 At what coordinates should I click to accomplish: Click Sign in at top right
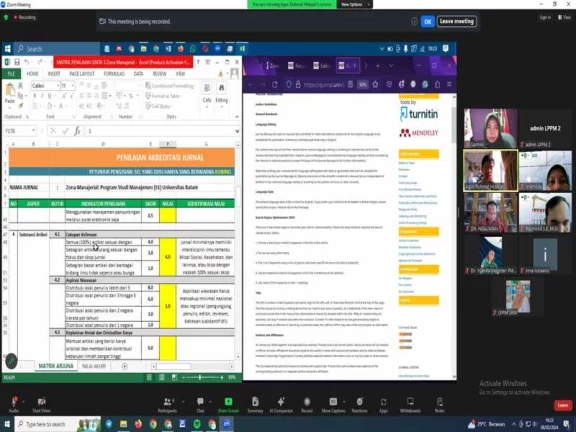click(x=545, y=17)
